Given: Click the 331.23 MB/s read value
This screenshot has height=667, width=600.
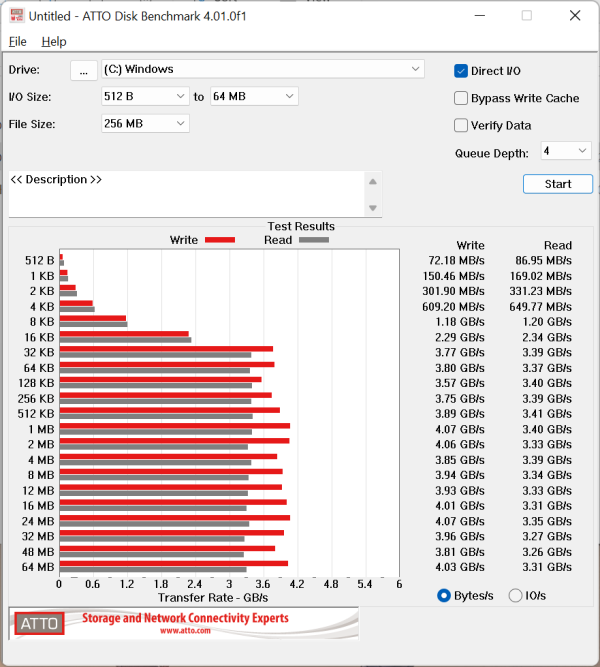Looking at the screenshot, I should [x=540, y=291].
